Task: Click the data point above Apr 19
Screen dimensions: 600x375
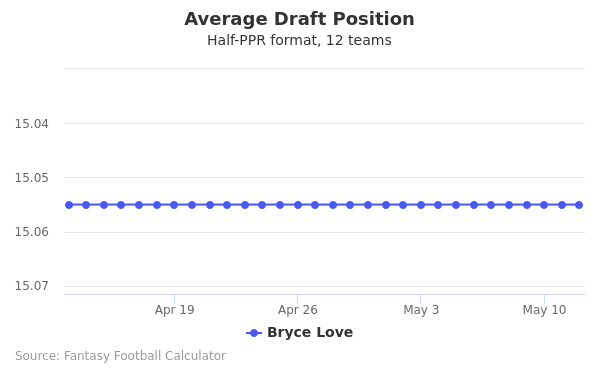Action: (174, 205)
